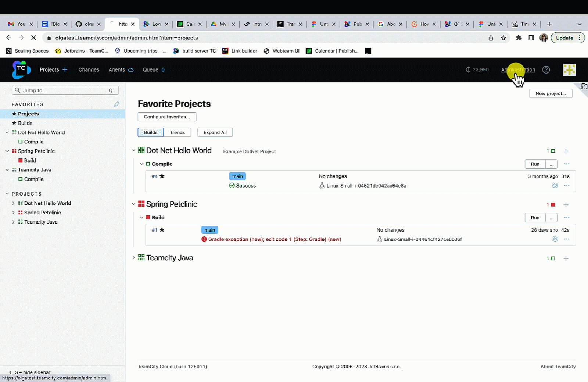Switch to the Builds view tab
The height and width of the screenshot is (382, 588).
point(151,132)
